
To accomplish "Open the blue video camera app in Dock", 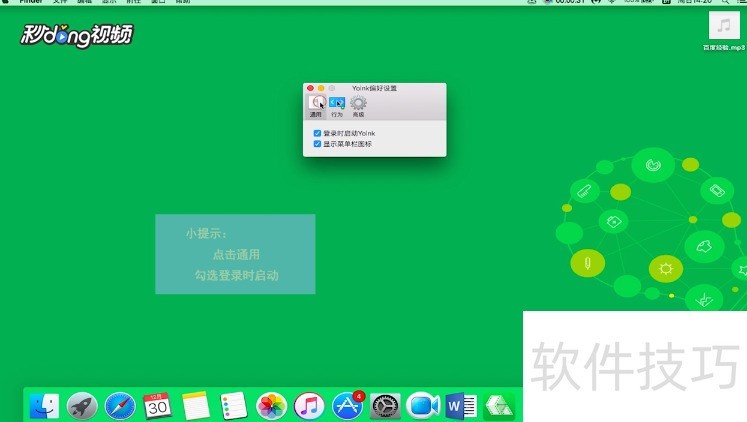I will click(x=423, y=406).
